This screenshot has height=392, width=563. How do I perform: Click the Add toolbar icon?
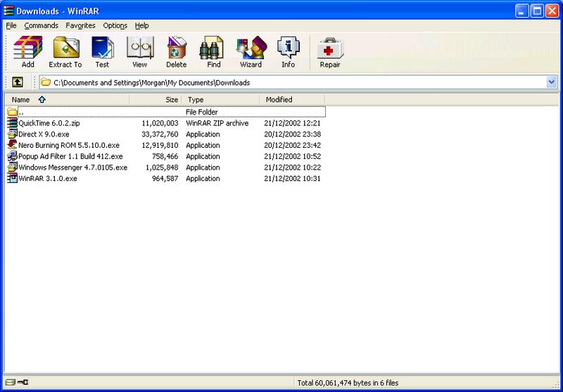click(x=27, y=52)
